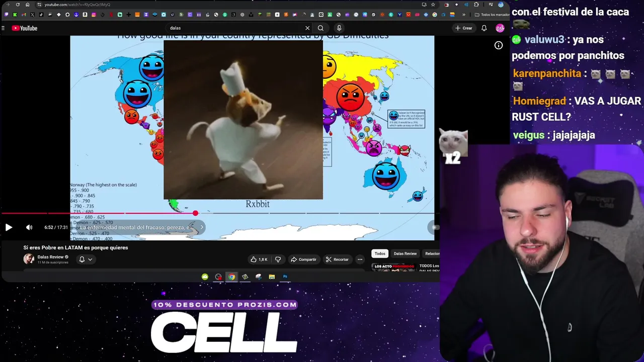Open the Recortar clip button
644x362 pixels.
(x=337, y=259)
